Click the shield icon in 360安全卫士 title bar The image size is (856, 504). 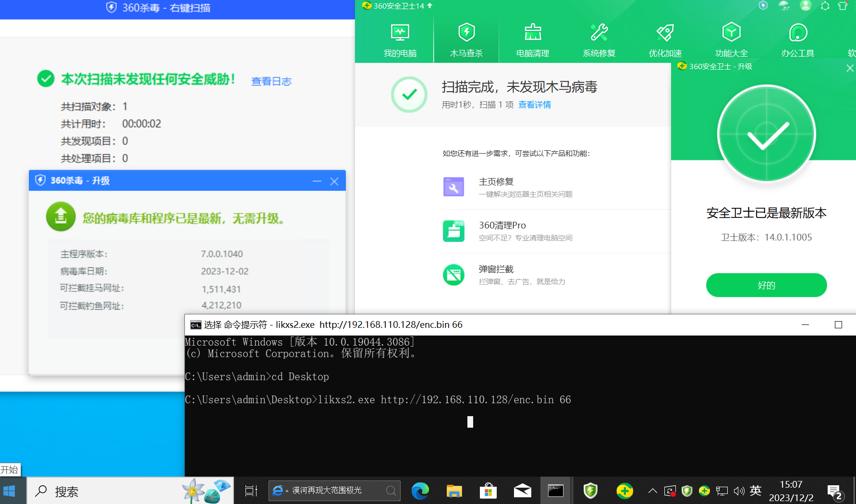pyautogui.click(x=763, y=6)
